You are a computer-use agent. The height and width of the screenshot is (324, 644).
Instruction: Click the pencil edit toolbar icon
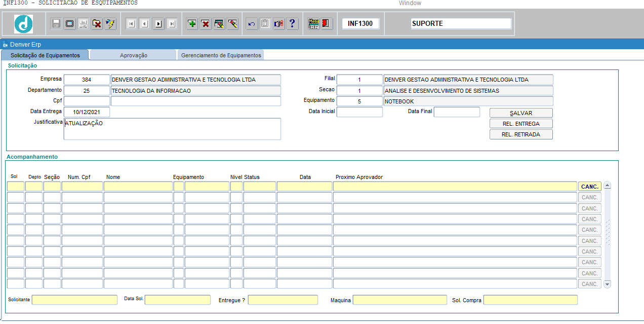(233, 23)
